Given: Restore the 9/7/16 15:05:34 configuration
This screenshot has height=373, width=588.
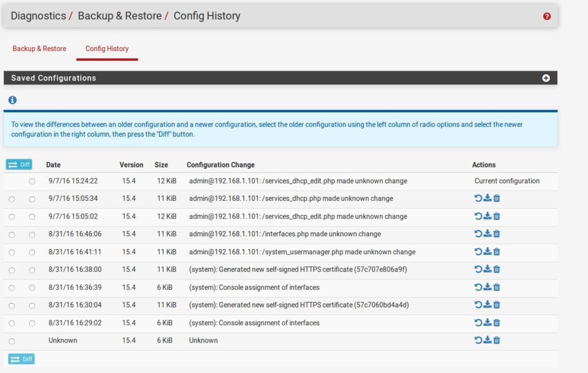Looking at the screenshot, I should (x=477, y=198).
